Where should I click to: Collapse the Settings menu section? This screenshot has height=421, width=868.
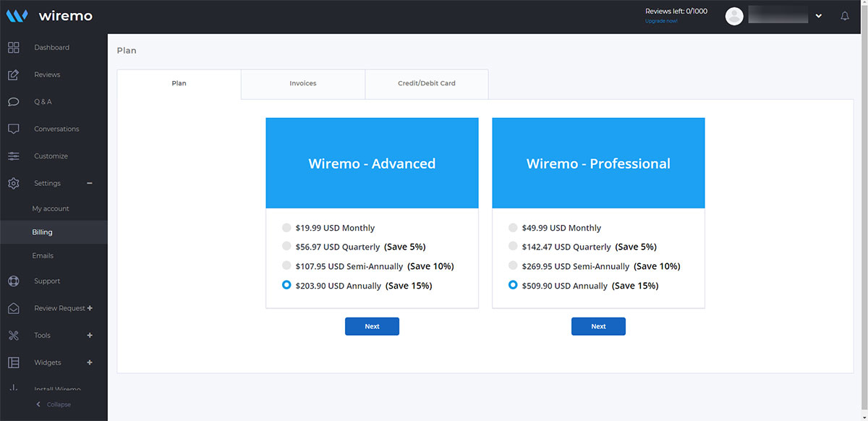(90, 183)
